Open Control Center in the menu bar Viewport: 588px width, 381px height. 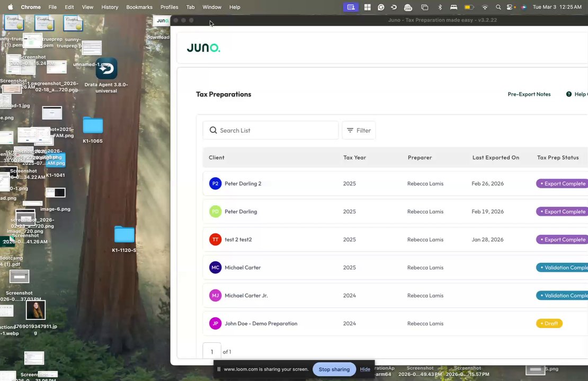pos(511,7)
